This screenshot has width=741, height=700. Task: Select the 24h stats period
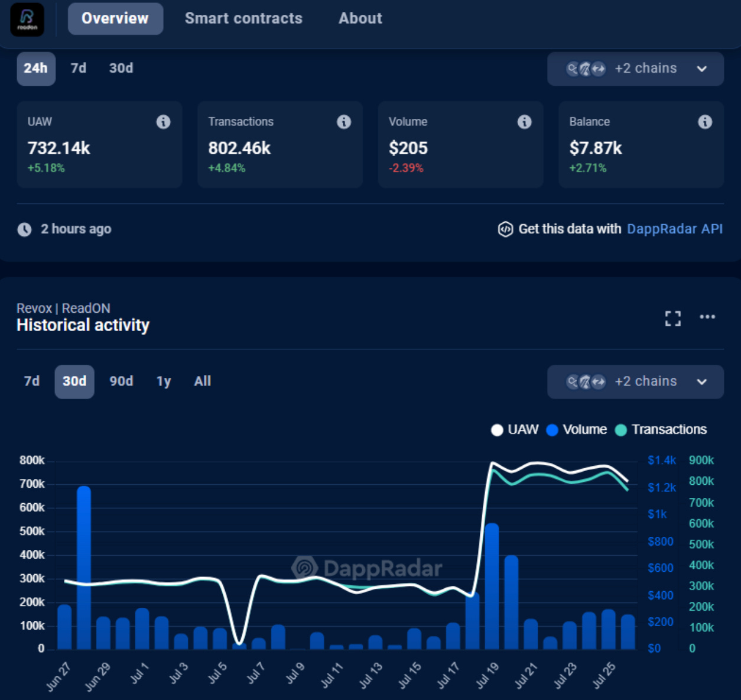click(x=36, y=69)
